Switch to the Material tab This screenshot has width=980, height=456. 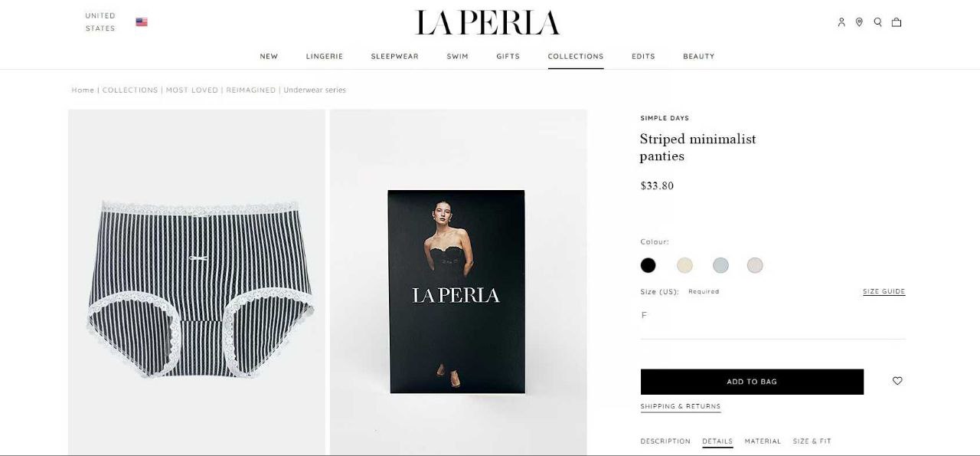point(763,441)
